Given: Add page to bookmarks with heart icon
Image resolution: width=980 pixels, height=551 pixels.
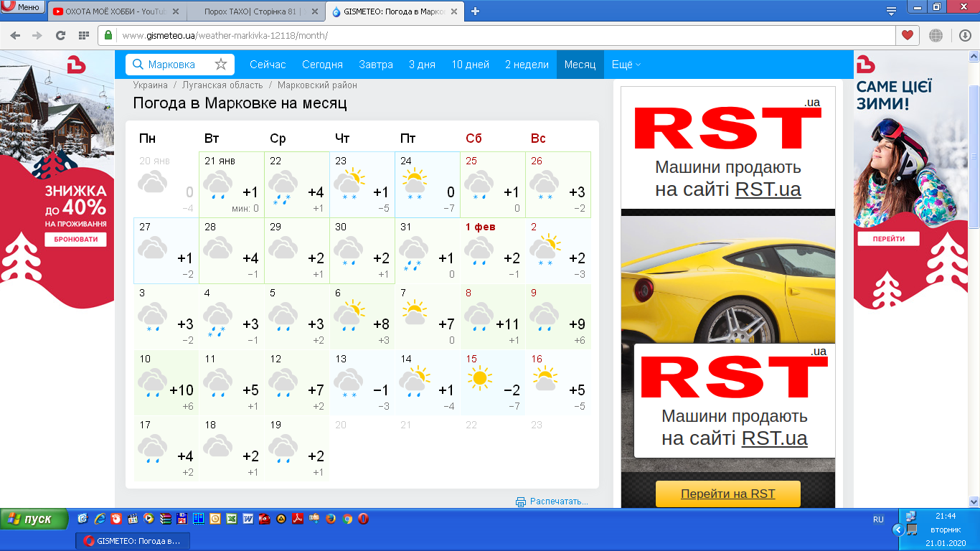Looking at the screenshot, I should 908,35.
